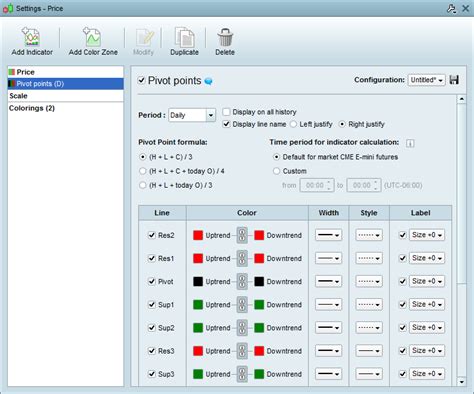This screenshot has width=474, height=394.
Task: Uncheck the main Pivot points checkbox
Action: [x=142, y=80]
